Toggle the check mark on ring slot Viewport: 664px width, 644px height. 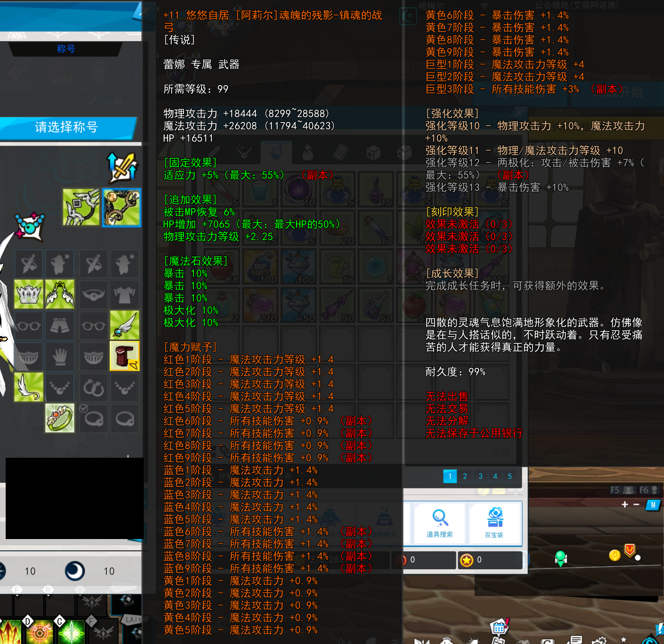(84, 409)
